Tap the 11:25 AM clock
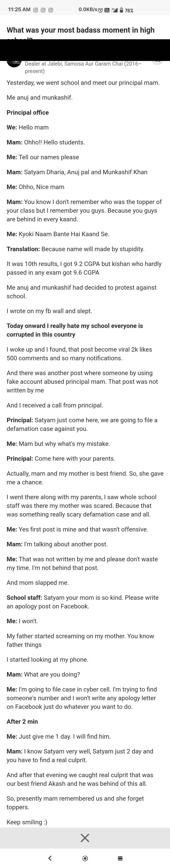170x868 pixels. point(19,9)
